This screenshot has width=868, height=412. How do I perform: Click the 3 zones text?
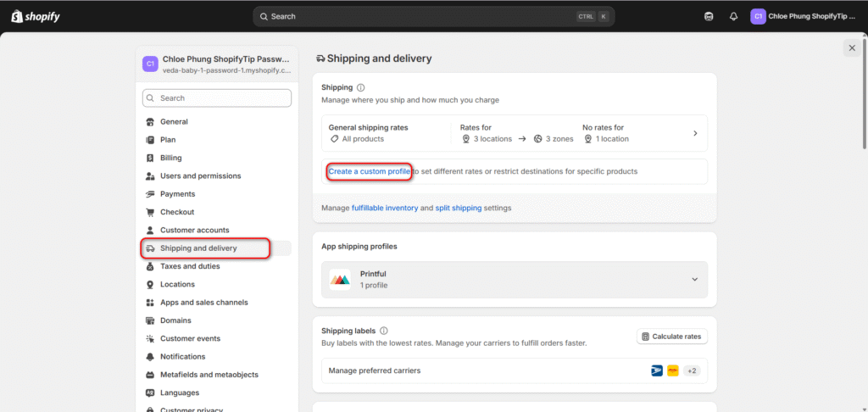[x=559, y=139]
